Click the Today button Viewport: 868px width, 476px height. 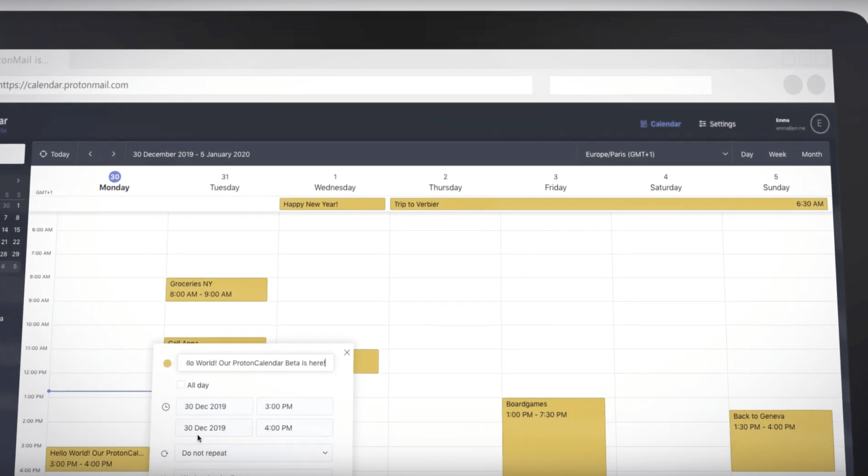(x=55, y=154)
